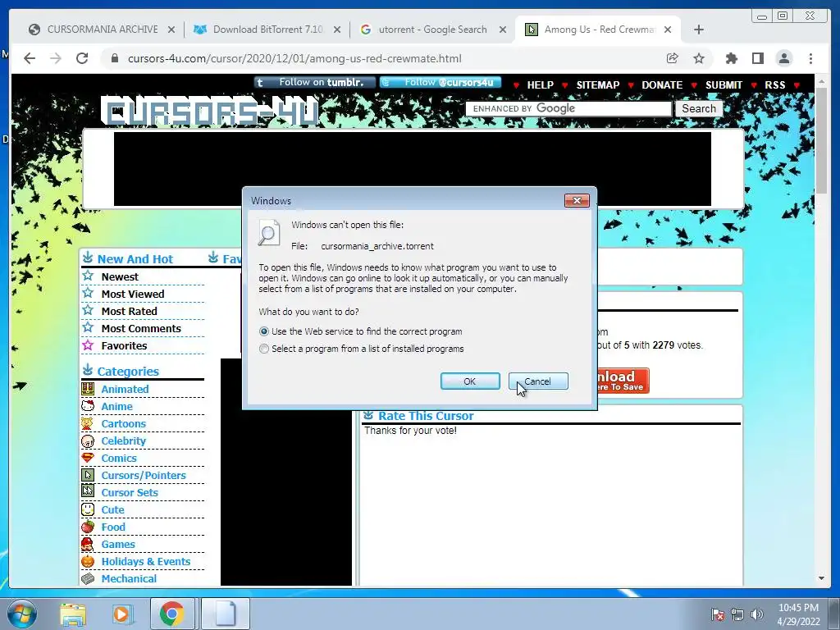Open the DONATE link
840x630 pixels.
point(662,85)
